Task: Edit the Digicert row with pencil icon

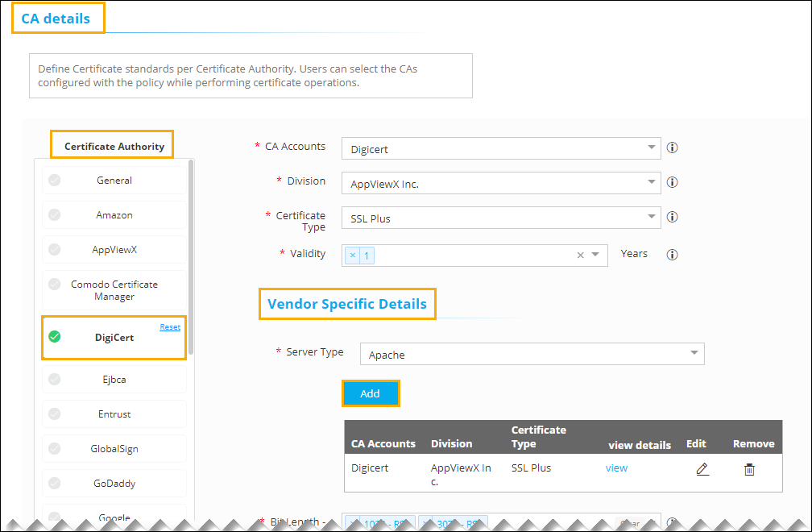Action: tap(702, 469)
